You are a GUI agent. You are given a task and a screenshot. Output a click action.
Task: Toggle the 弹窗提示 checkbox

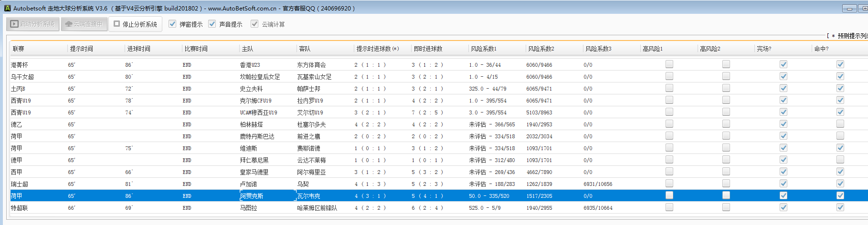172,24
